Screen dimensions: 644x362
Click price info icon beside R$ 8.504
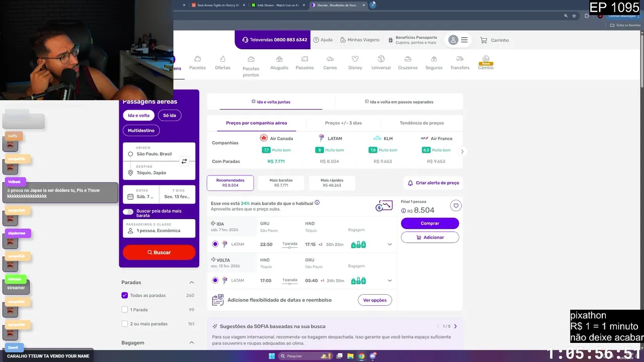pos(404,211)
